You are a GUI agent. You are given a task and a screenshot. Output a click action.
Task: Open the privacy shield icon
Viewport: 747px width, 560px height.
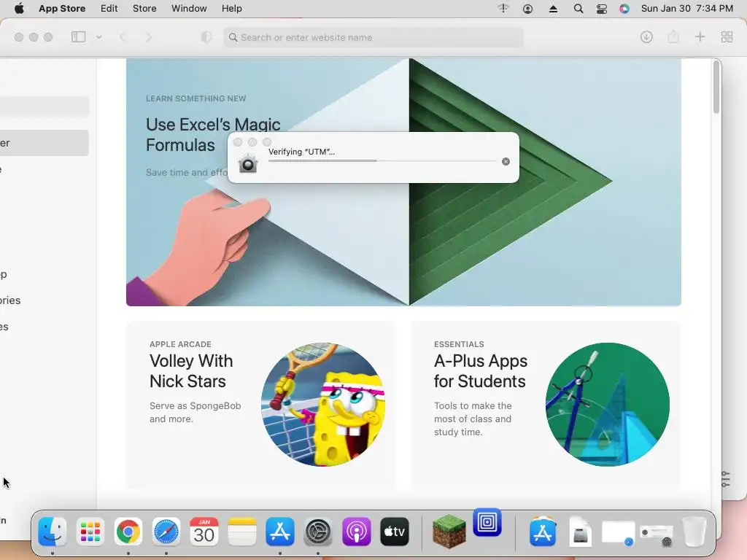206,37
